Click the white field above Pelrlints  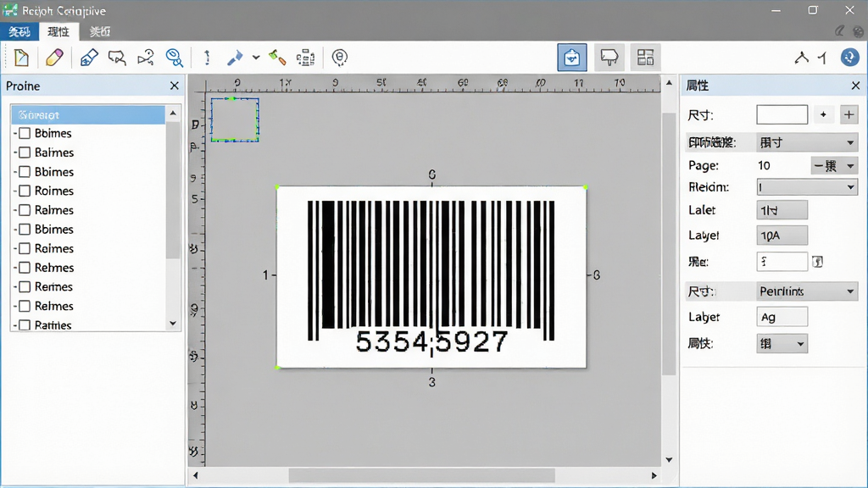(x=782, y=262)
